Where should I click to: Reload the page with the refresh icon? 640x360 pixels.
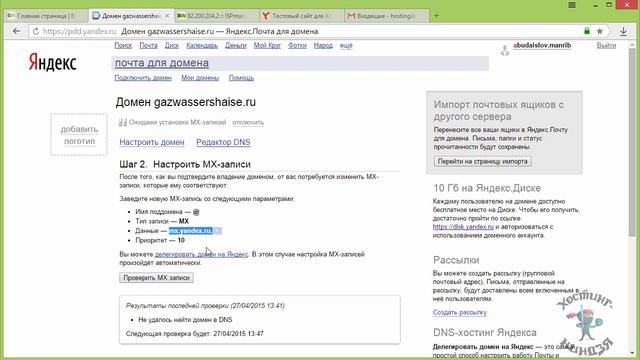(36, 31)
